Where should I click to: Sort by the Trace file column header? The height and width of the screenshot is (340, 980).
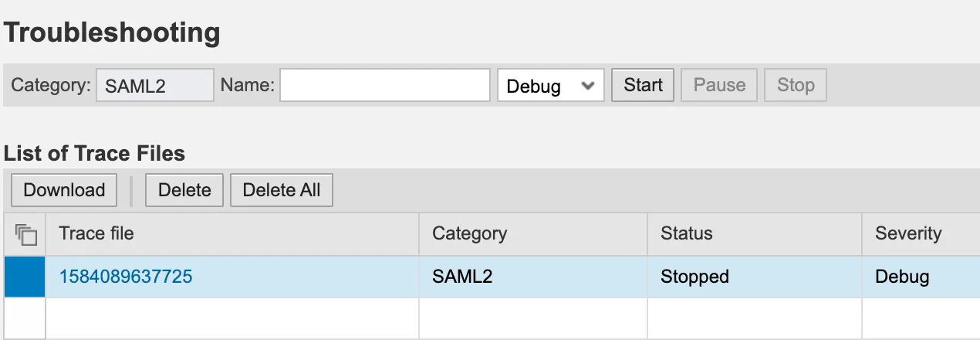tap(96, 233)
